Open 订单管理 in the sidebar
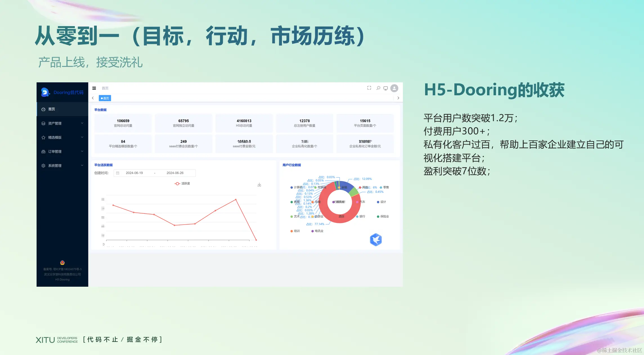 [62, 151]
